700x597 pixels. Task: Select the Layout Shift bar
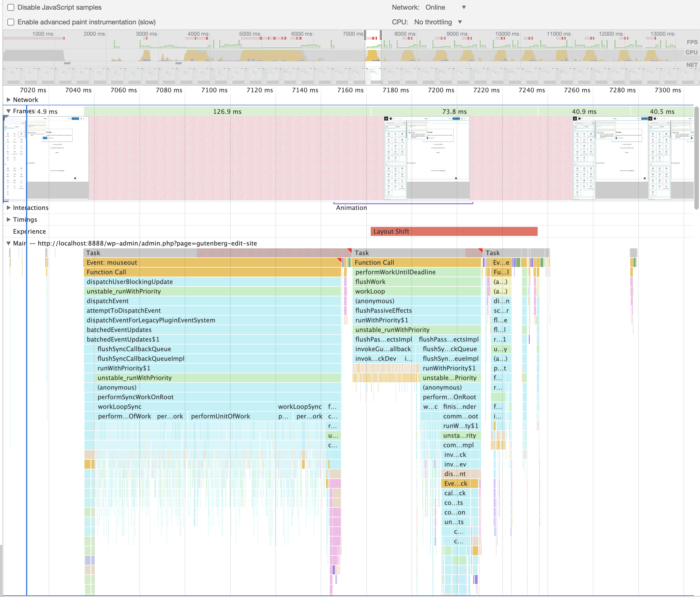pos(453,232)
